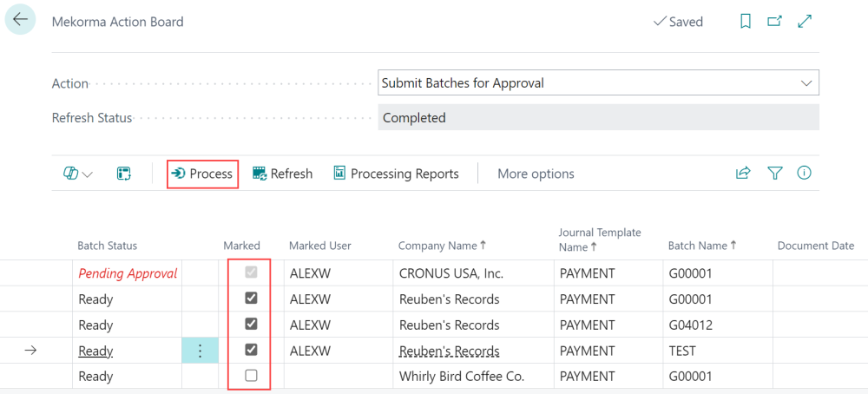868x394 pixels.
Task: Run the Process action
Action: pyautogui.click(x=202, y=174)
